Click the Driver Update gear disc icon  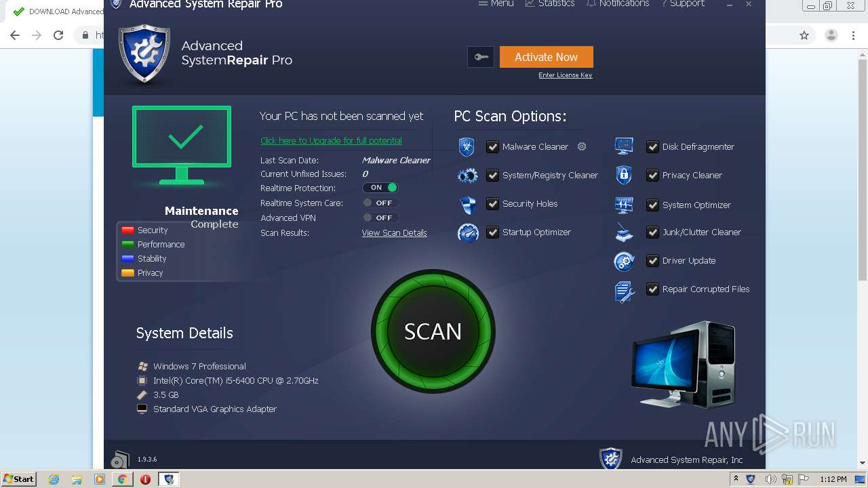[x=624, y=261]
